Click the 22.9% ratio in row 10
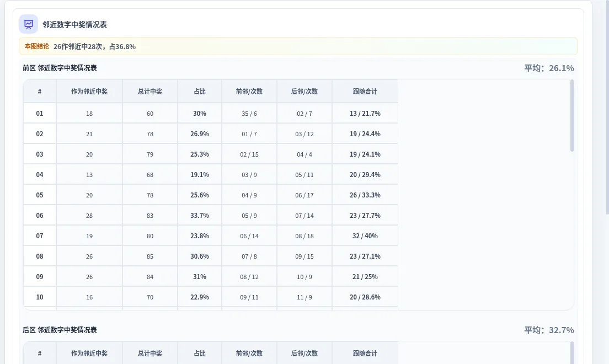The width and height of the screenshot is (609, 364). pyautogui.click(x=200, y=297)
